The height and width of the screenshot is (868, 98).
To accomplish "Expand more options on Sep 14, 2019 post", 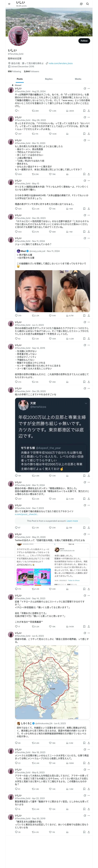I will click(x=89, y=345).
